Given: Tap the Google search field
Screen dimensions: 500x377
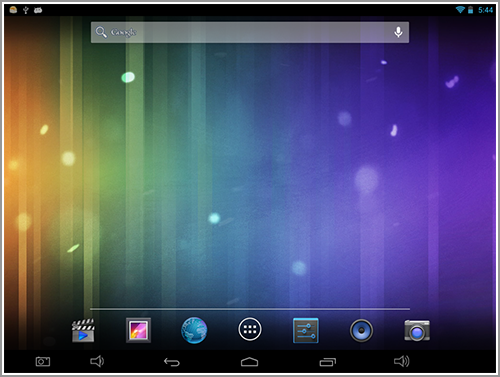Looking at the screenshot, I should coord(250,32).
